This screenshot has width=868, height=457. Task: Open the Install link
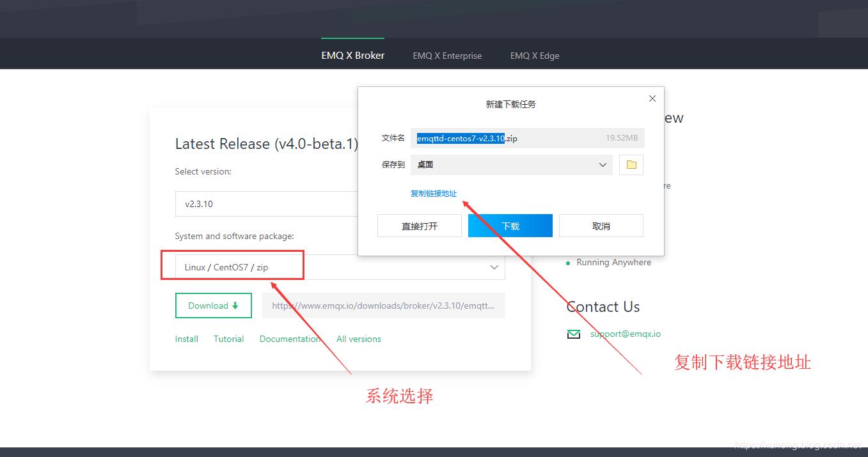(187, 339)
